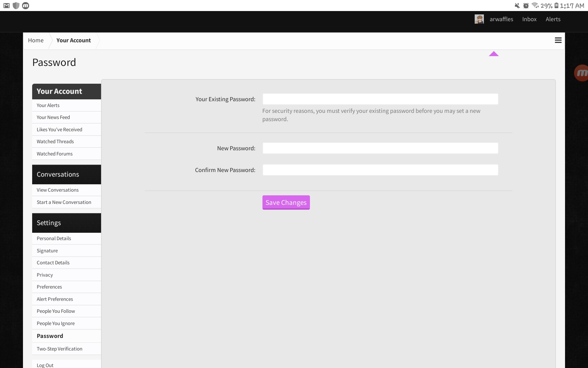
Task: Tap the battery status icon
Action: [556, 6]
